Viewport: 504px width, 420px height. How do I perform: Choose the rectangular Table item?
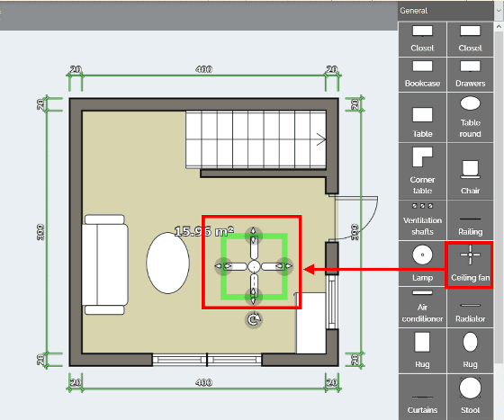tap(422, 118)
